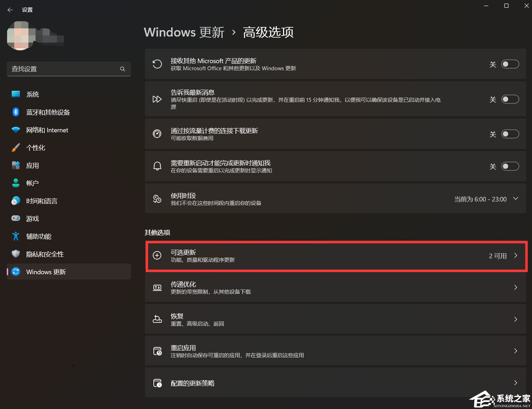
Task: Click the back arrow in Settings title bar
Action: [10, 10]
